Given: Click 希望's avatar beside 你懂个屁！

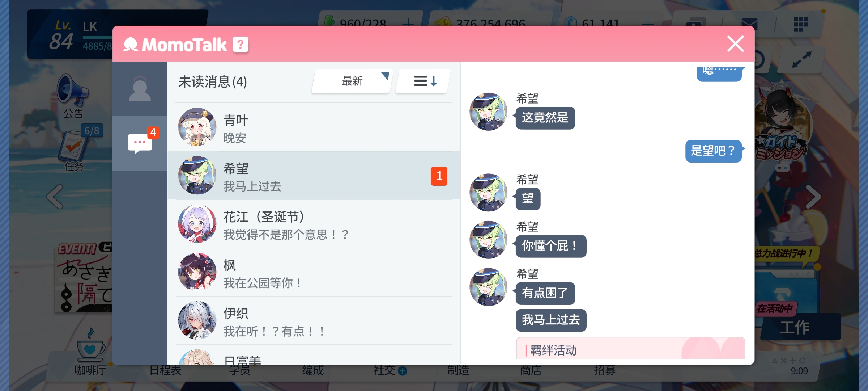Looking at the screenshot, I should click(488, 240).
